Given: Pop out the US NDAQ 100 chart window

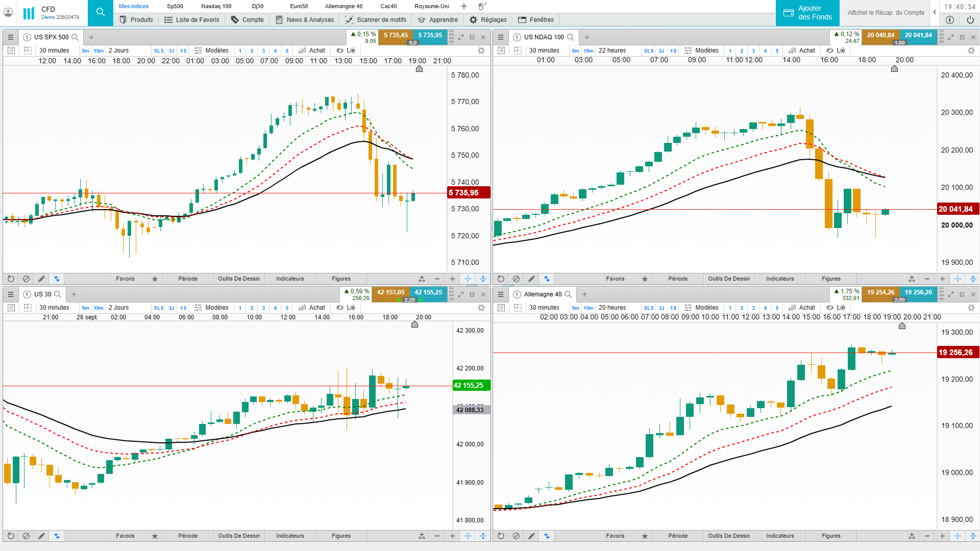Looking at the screenshot, I should 962,37.
